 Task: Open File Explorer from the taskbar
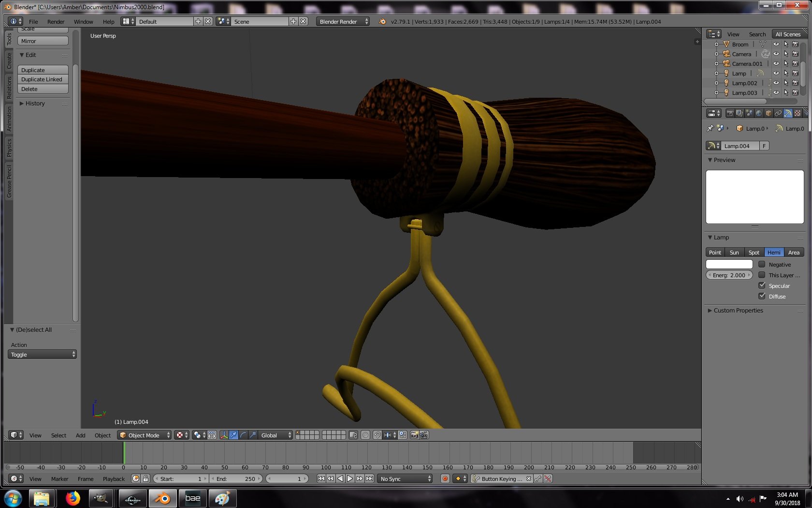42,498
